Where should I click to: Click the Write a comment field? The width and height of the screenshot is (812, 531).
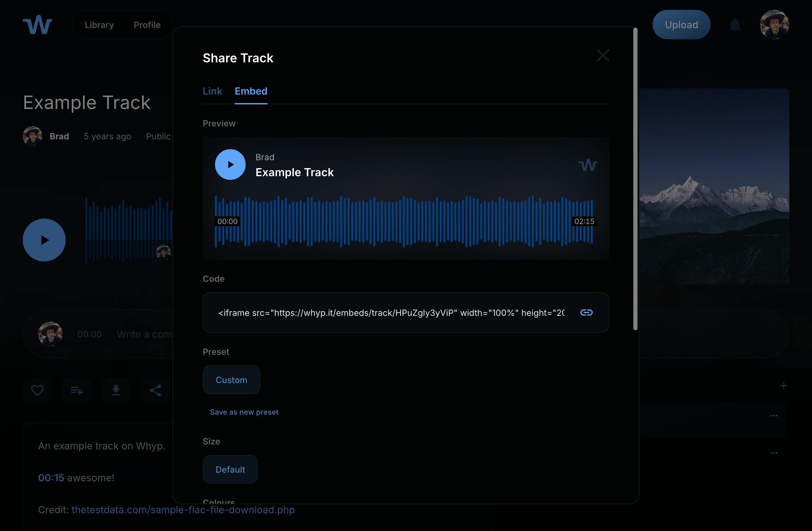coord(145,334)
